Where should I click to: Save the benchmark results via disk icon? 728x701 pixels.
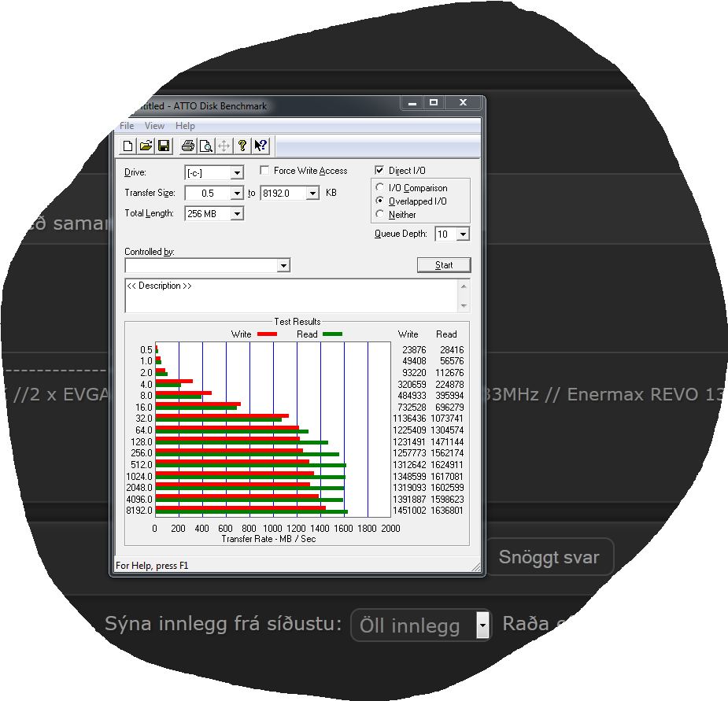[x=164, y=146]
